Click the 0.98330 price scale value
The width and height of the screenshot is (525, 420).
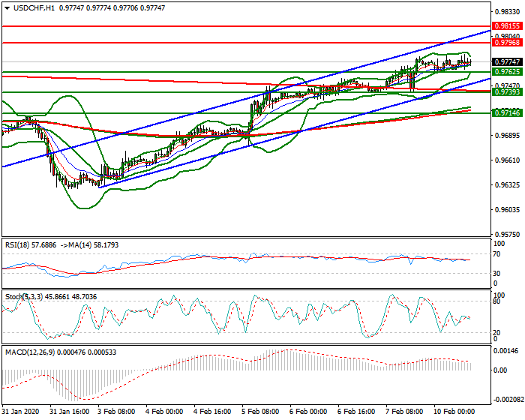[508, 12]
